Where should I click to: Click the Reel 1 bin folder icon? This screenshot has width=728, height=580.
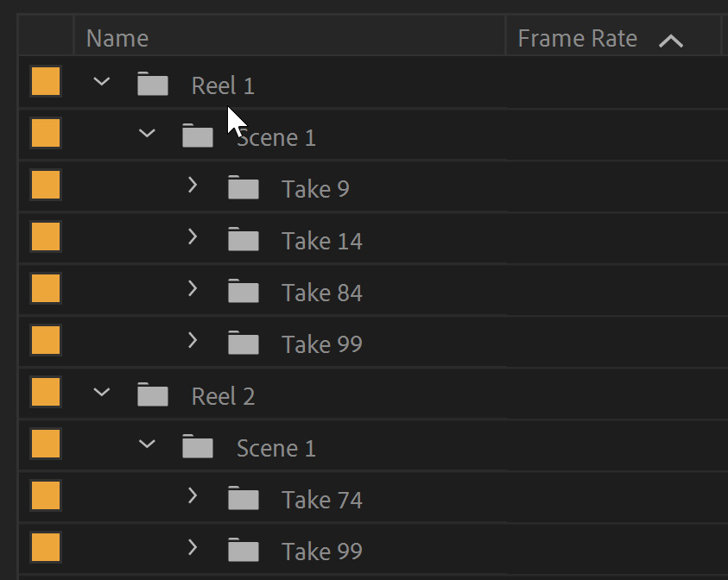coord(152,84)
